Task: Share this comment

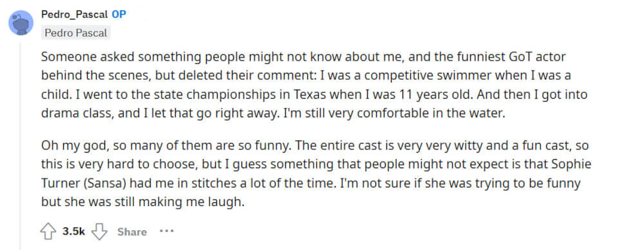Action: [x=132, y=232]
